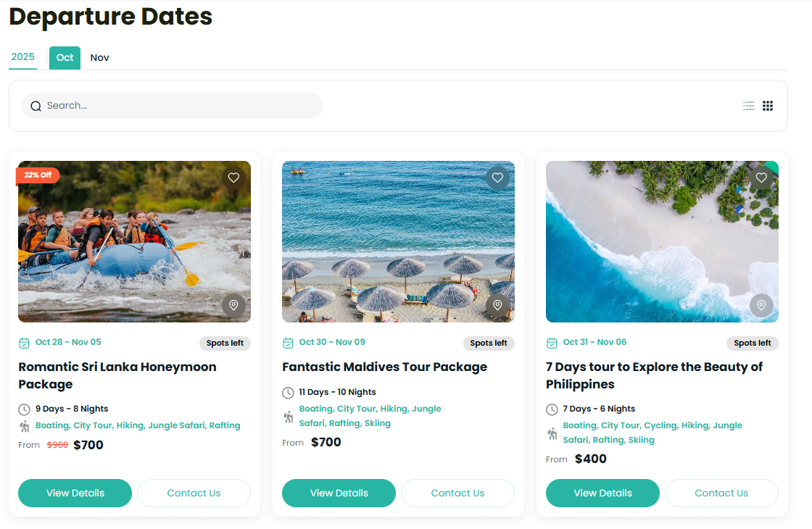Select the Nov month tab

99,58
